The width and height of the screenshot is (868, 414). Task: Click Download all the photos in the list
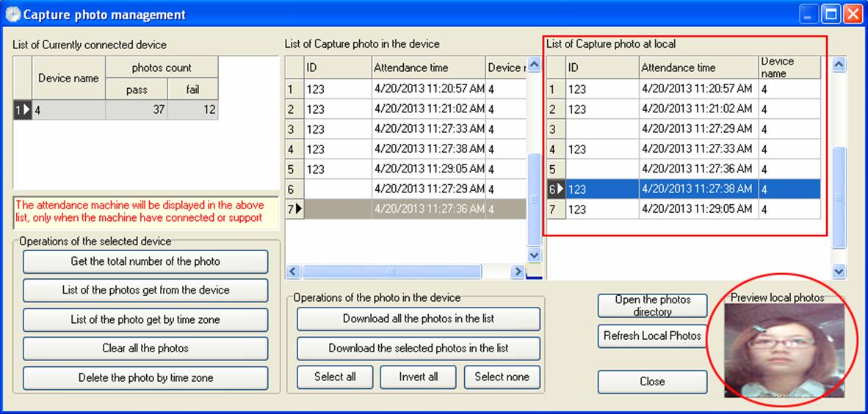tap(419, 319)
